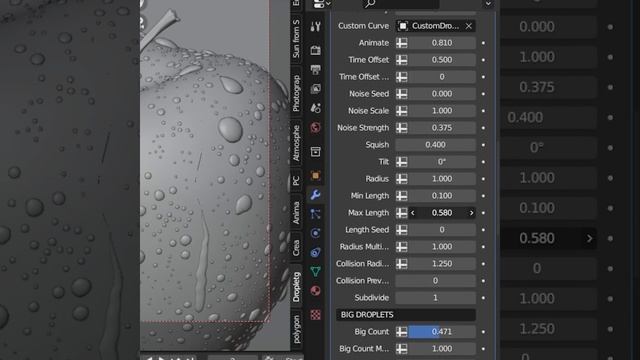The image size is (640, 360).
Task: Toggle attribute input for Tilt
Action: point(402,162)
